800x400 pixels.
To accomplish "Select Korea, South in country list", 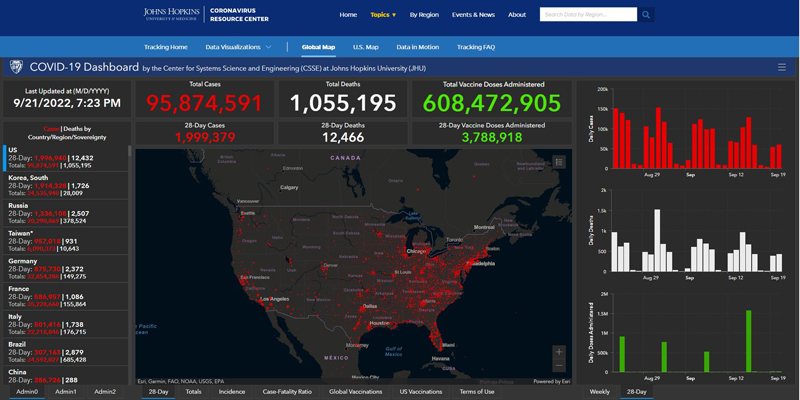I will 66,185.
